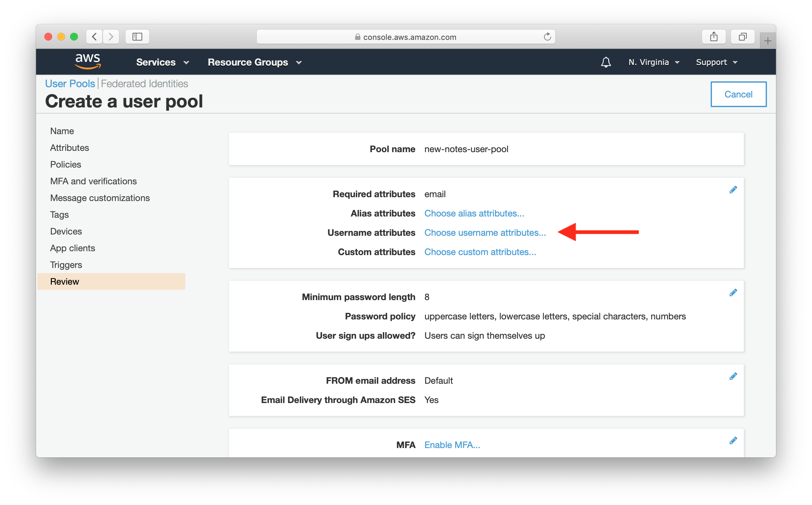Click Choose custom attributes link
This screenshot has height=505, width=812.
point(479,251)
